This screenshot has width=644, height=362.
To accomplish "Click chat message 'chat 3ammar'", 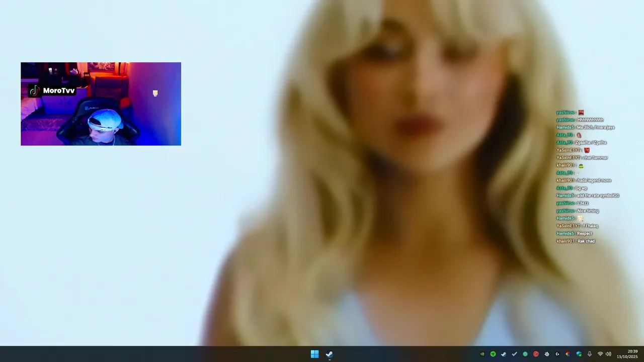I will [x=596, y=158].
